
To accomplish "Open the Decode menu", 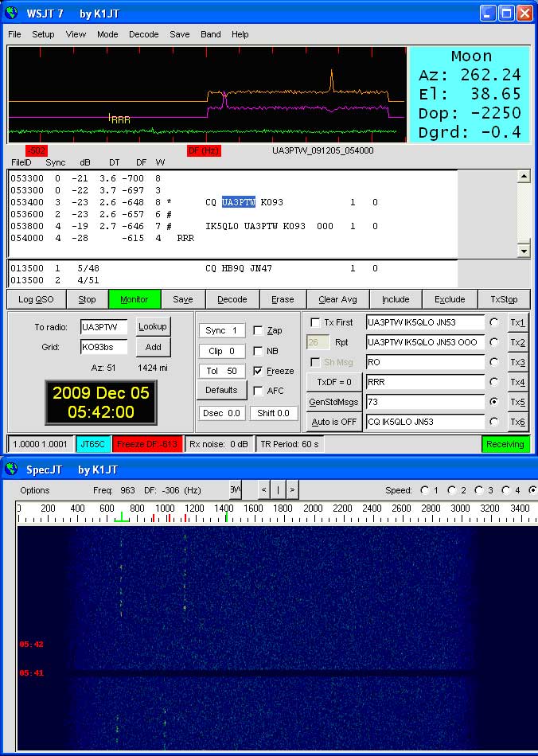I will point(144,34).
